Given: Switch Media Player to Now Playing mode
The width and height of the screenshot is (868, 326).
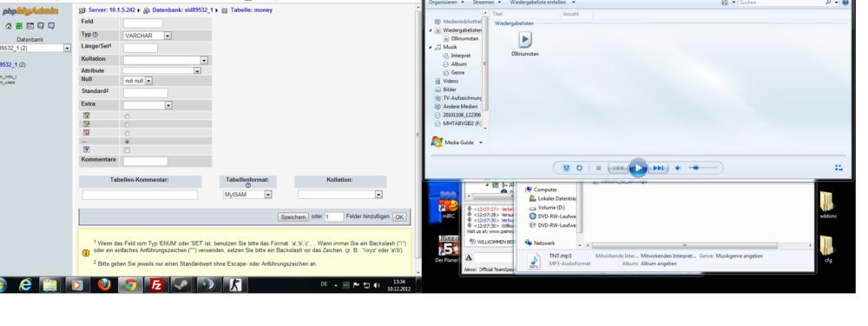Looking at the screenshot, I should (838, 168).
